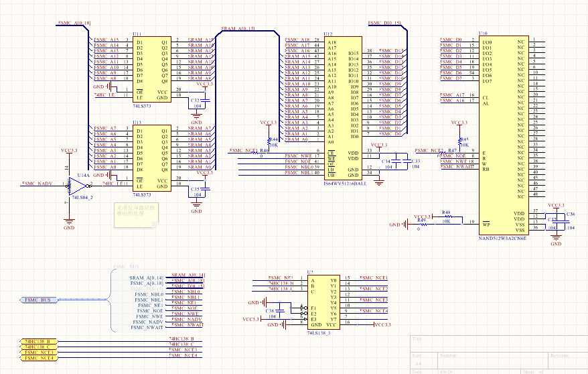Screen dimensions: 588x374
Task: Select GND symbol left of R49
Action: pos(398,225)
